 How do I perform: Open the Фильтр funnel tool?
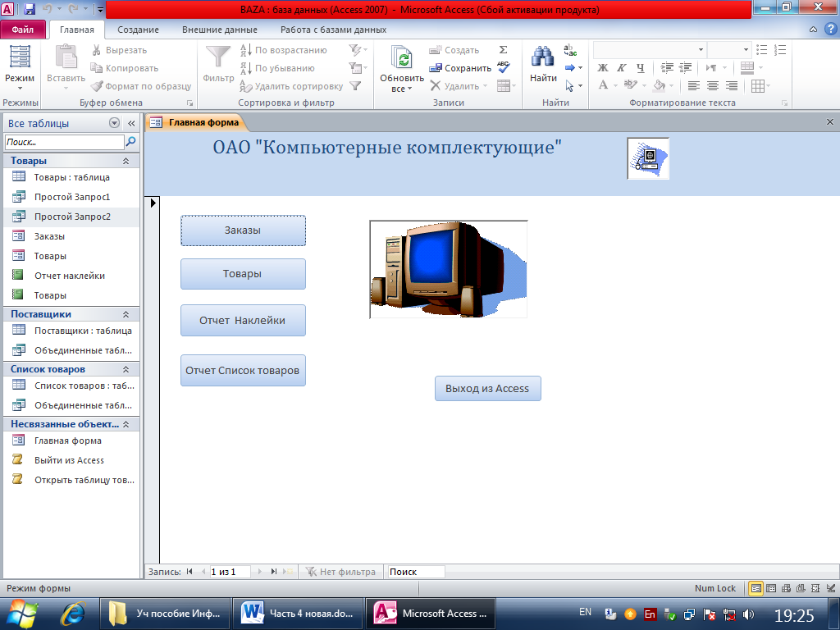click(x=218, y=57)
